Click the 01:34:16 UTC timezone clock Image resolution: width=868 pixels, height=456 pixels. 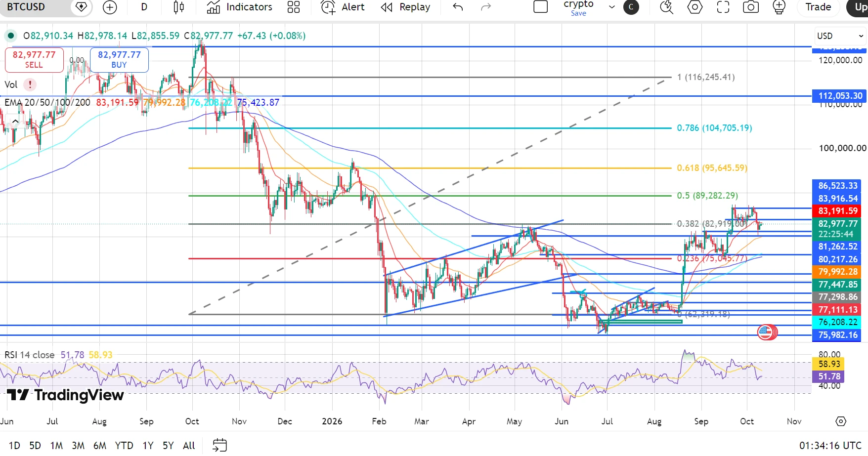tap(830, 446)
